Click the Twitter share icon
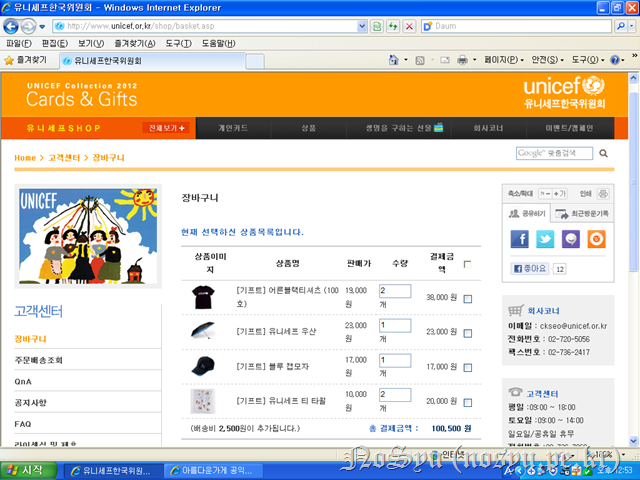 [x=545, y=239]
